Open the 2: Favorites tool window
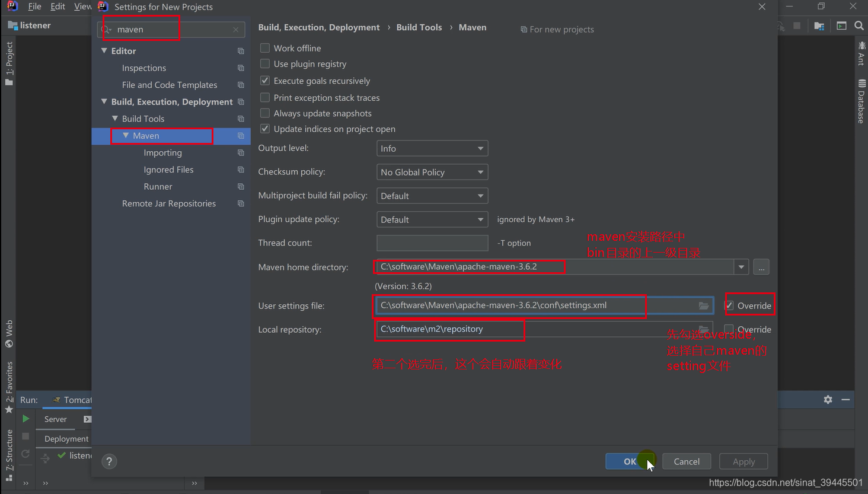Screen dimensions: 868x494 [x=9, y=387]
